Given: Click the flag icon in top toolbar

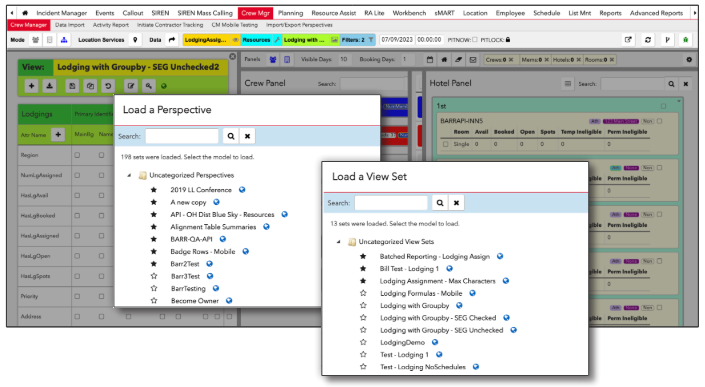Looking at the screenshot, I should 667,40.
